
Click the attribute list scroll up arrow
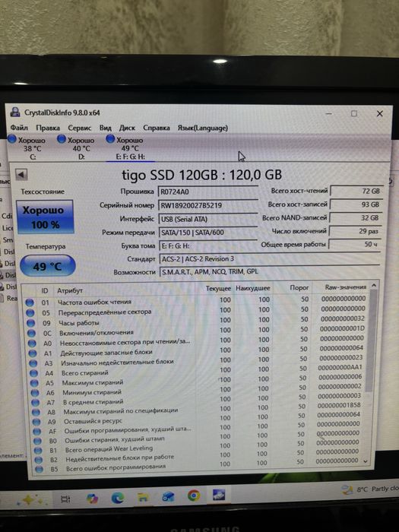coord(374,285)
